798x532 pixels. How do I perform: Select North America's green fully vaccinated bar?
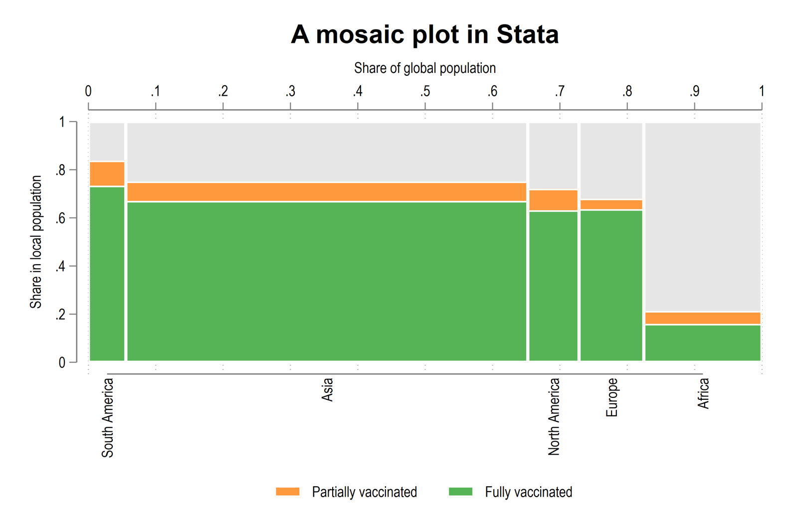tap(553, 286)
